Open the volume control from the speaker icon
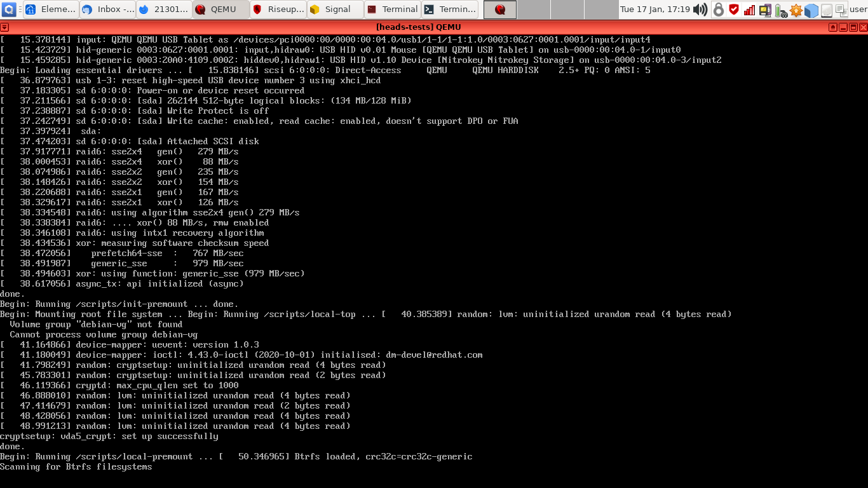The height and width of the screenshot is (488, 868). click(x=701, y=9)
